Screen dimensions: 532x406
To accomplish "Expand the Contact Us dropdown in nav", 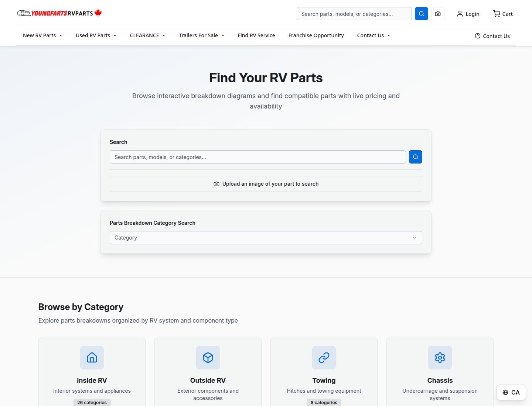I will pyautogui.click(x=374, y=35).
